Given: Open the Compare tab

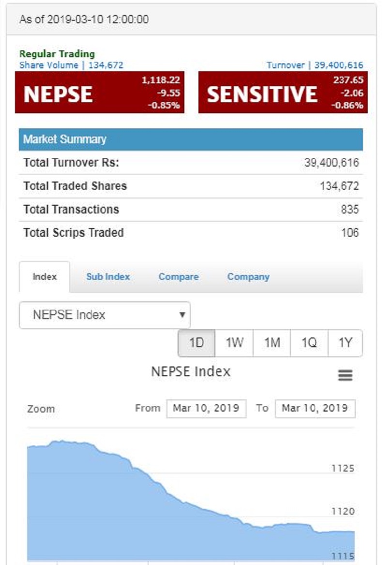Looking at the screenshot, I should coord(179,277).
